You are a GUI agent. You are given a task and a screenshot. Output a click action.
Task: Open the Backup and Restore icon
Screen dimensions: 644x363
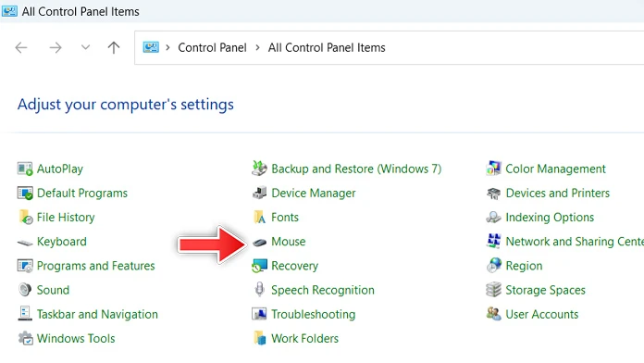259,169
